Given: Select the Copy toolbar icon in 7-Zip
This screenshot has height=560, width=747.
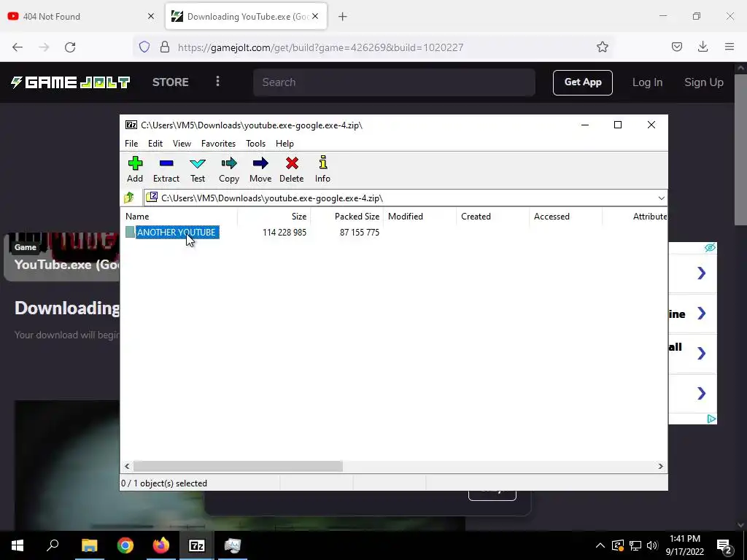Looking at the screenshot, I should pyautogui.click(x=229, y=169).
